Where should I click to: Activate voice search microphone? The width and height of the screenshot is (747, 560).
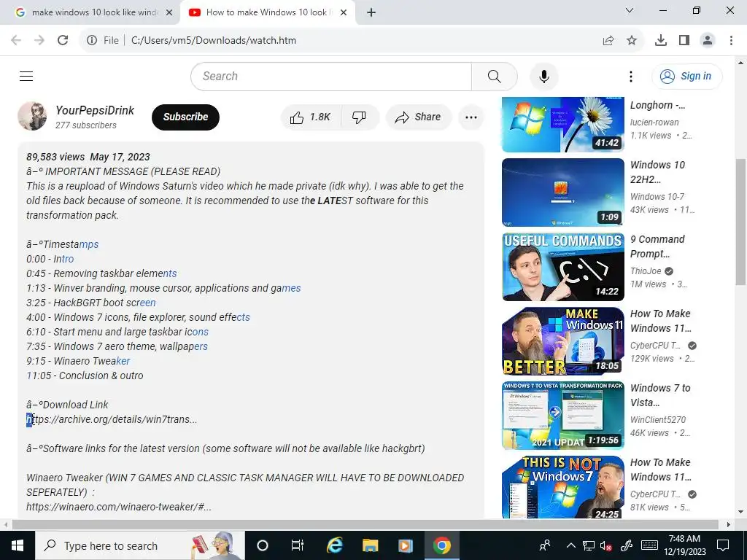pos(543,76)
